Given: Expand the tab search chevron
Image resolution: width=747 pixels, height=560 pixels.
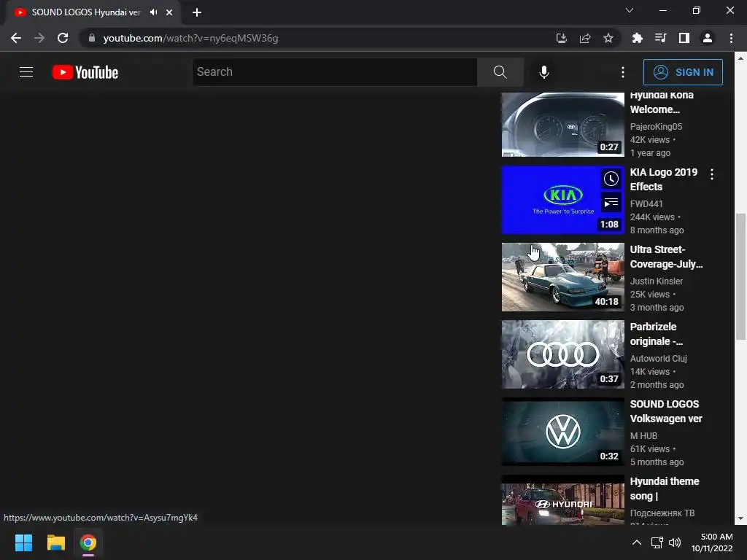Looking at the screenshot, I should [x=630, y=10].
